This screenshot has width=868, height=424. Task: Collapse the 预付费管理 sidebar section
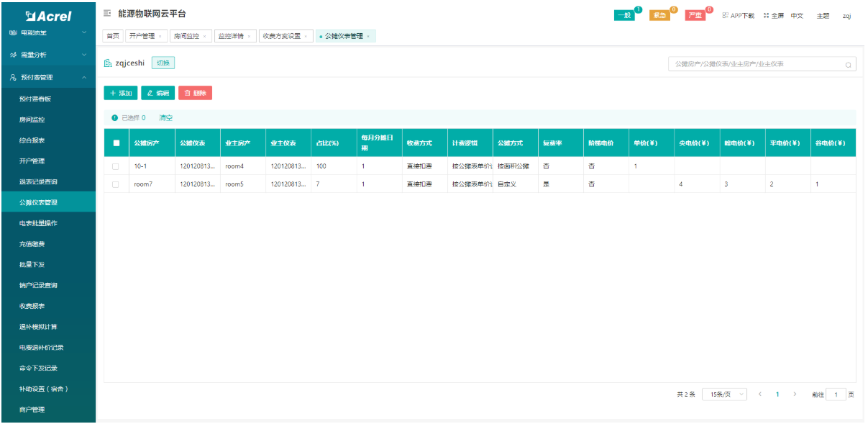84,78
